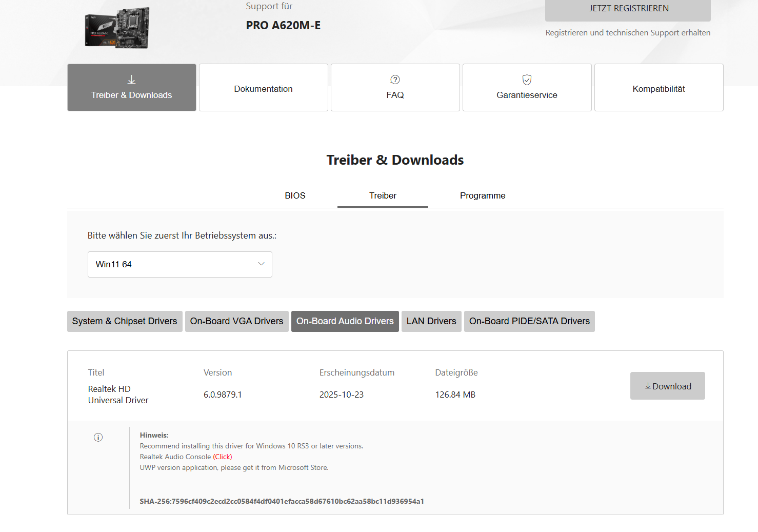Click the 'Recommend installing this driver' note
Image resolution: width=758 pixels, height=532 pixels.
(251, 446)
